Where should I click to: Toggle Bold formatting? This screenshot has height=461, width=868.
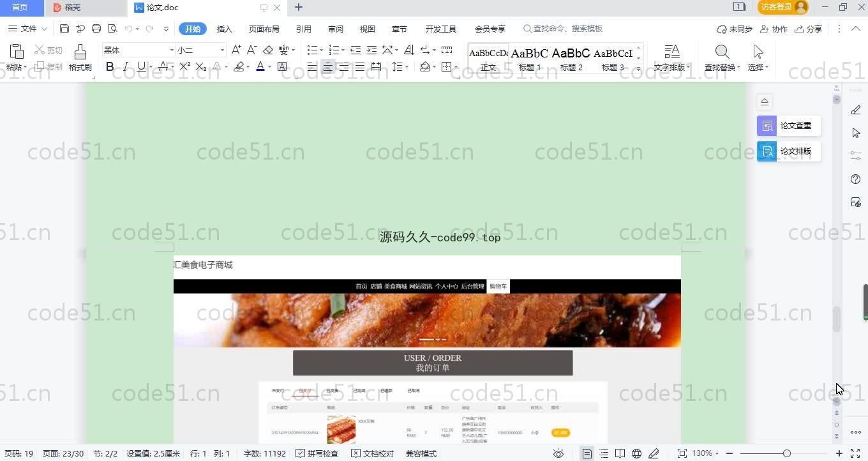110,66
